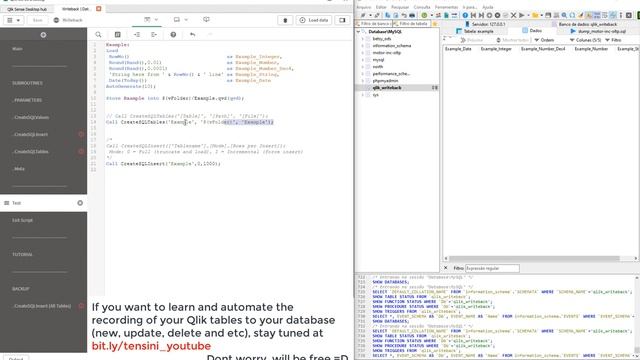Expand the mysql database node
This screenshot has width=640, height=360.
(362, 60)
